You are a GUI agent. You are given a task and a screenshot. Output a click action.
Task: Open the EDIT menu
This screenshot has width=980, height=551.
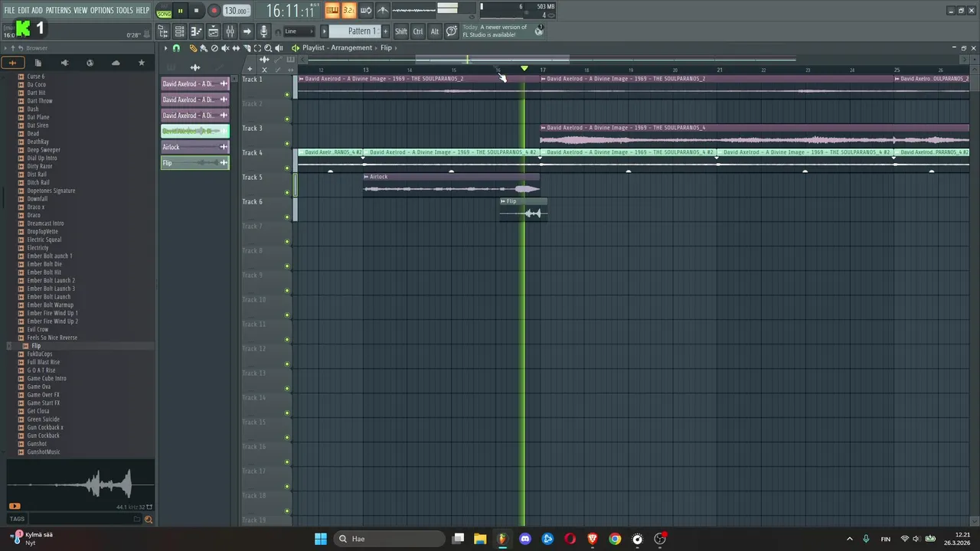[24, 10]
